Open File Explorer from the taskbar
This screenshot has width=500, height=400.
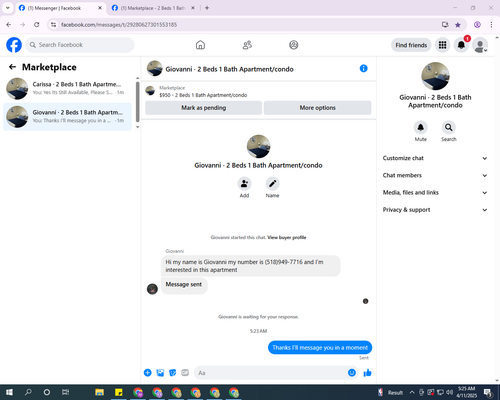99,392
